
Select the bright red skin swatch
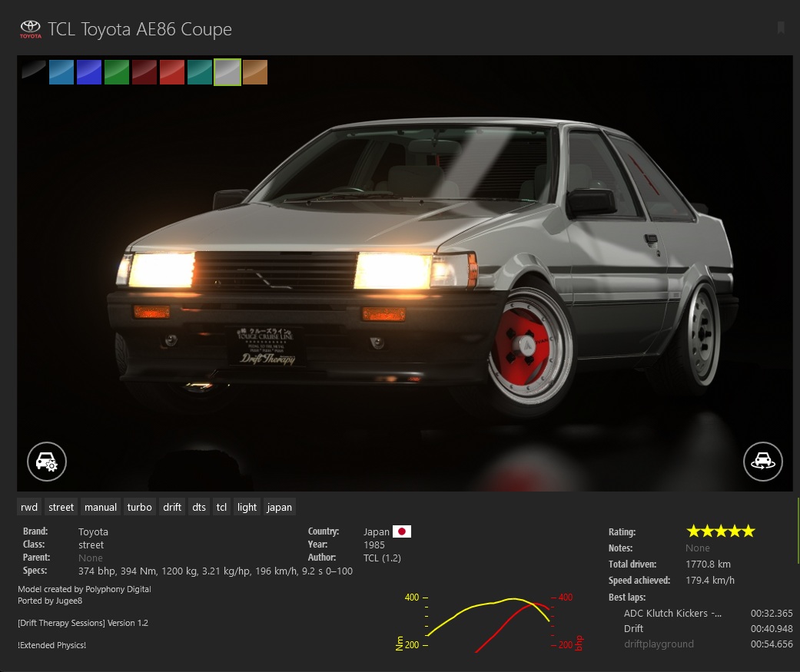[x=172, y=72]
